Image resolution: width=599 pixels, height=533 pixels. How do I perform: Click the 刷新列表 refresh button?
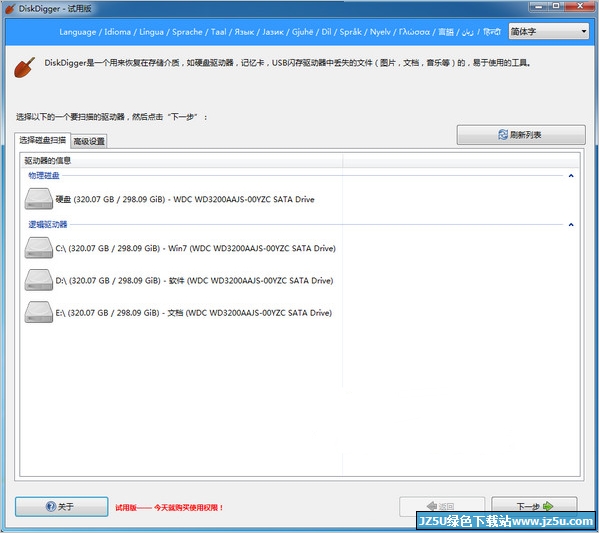[521, 134]
